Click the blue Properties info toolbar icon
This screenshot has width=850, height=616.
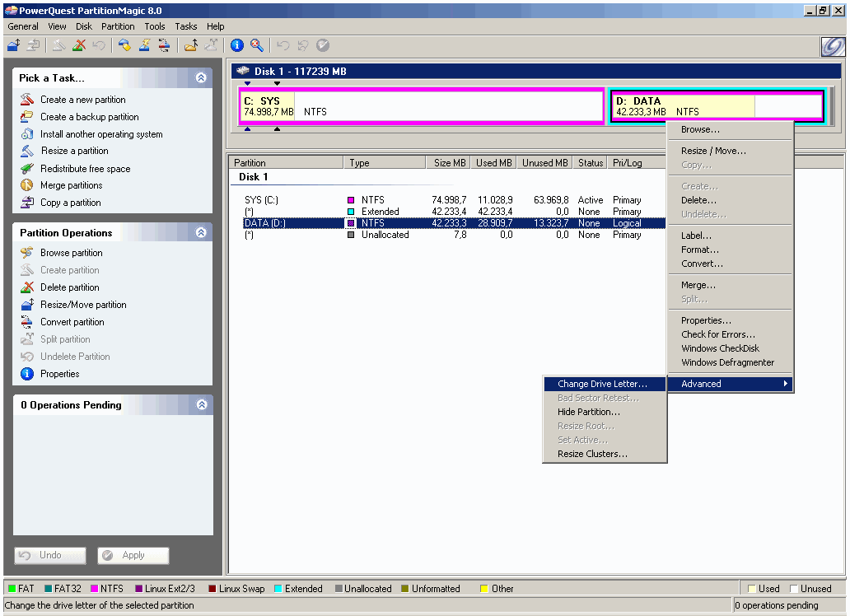tap(237, 45)
